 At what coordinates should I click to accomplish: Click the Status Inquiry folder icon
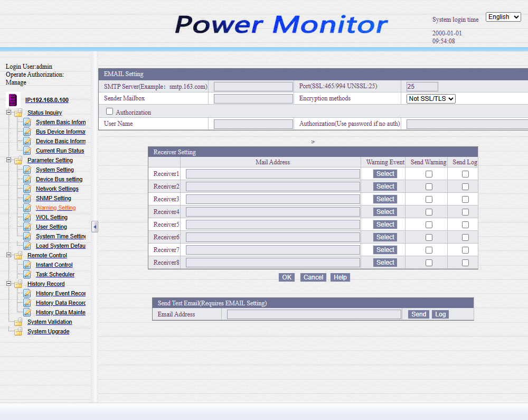point(18,113)
